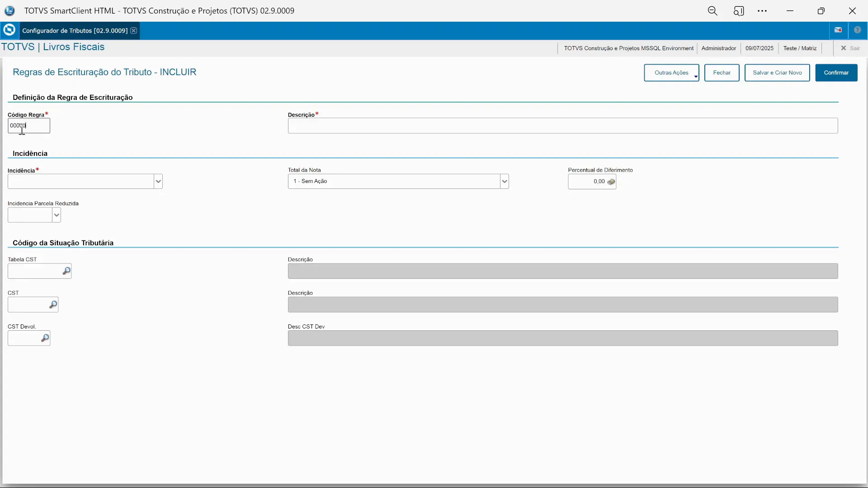Open the help question mark icon
Viewport: 868px width, 488px height.
click(x=857, y=30)
